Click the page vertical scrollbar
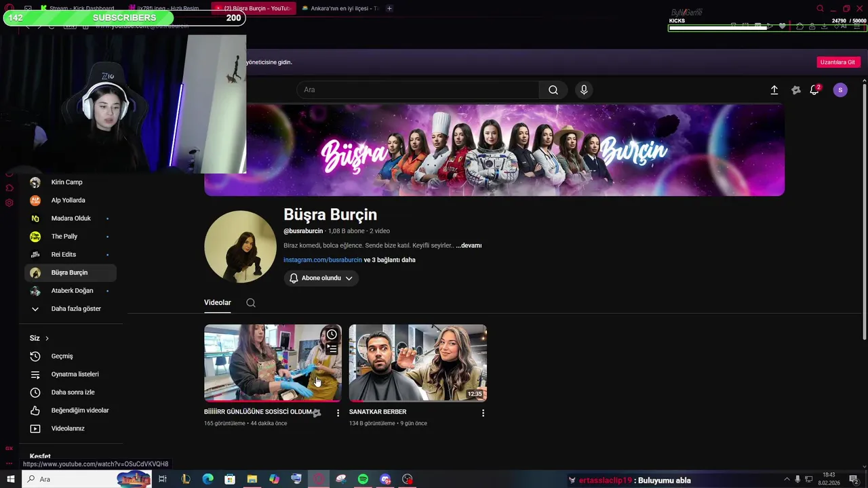The height and width of the screenshot is (488, 868). 865,210
